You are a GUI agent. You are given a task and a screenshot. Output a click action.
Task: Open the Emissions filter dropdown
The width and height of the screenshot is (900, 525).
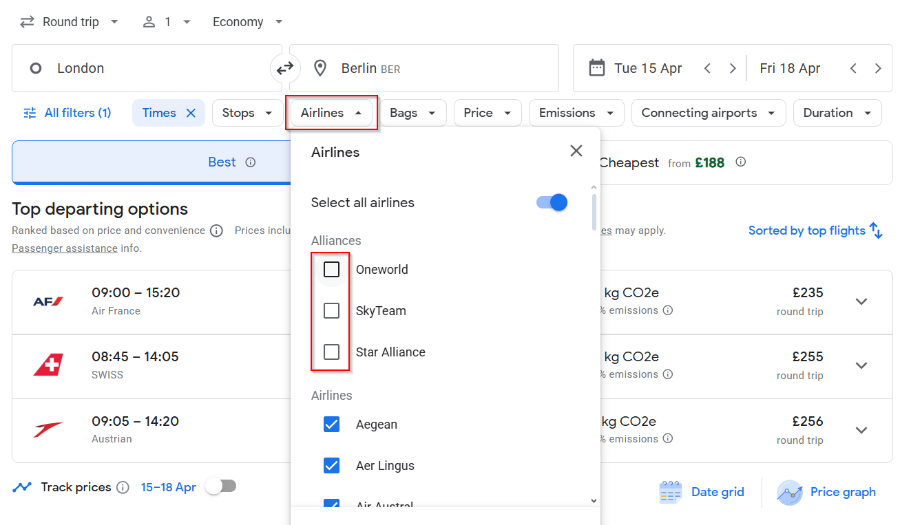point(576,113)
